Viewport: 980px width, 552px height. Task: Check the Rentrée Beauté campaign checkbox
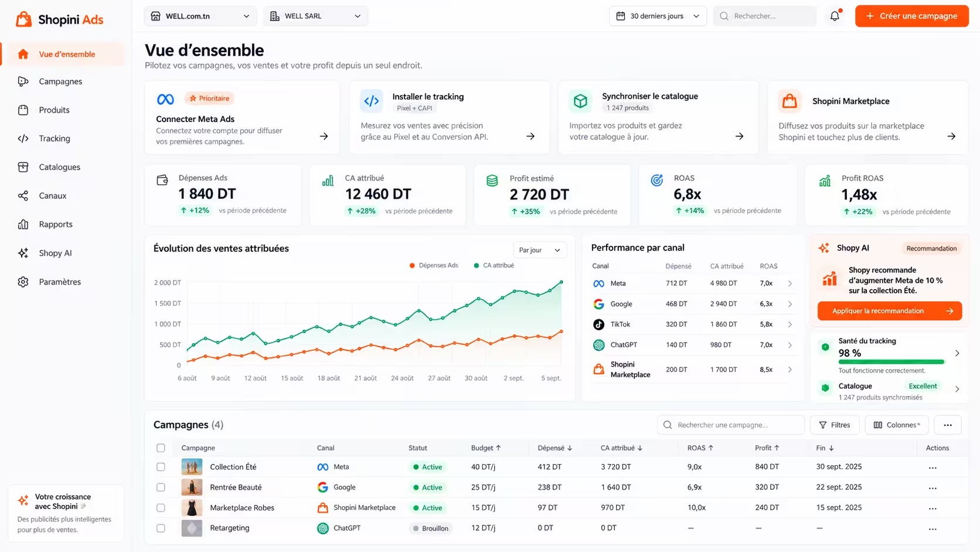click(x=161, y=487)
